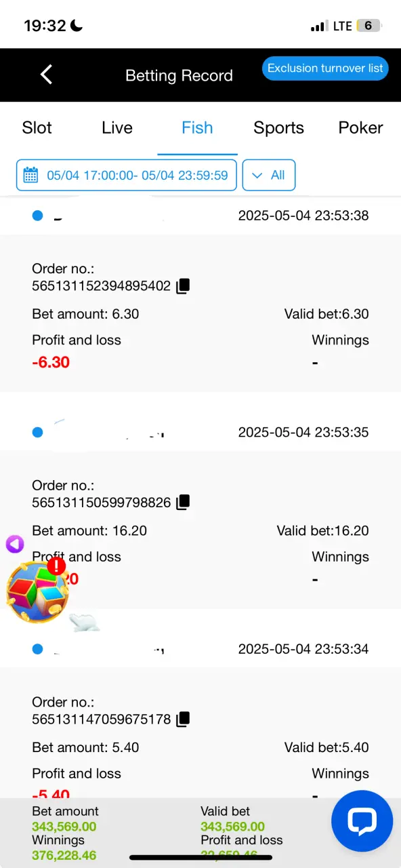
Task: Open the Exclusion turnover list
Action: 325,68
